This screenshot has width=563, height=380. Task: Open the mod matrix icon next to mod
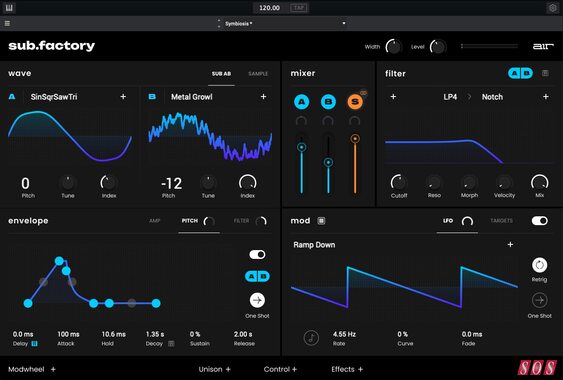pyautogui.click(x=321, y=221)
